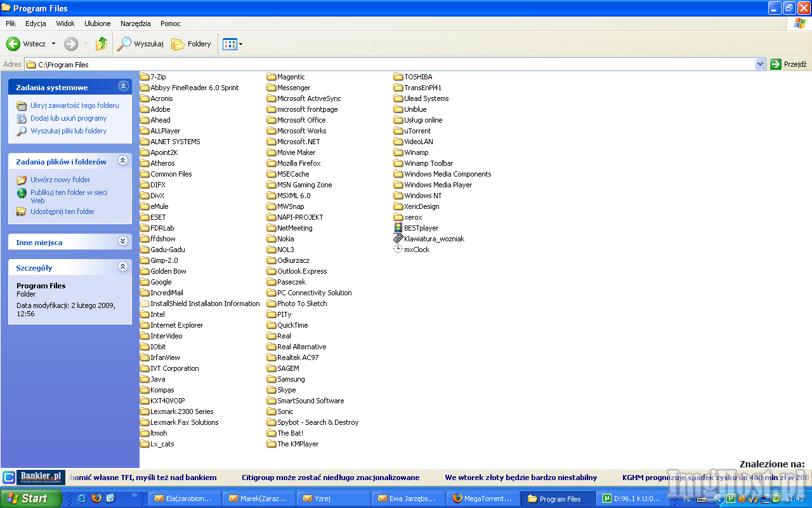
Task: Click Udostępnij ten folder link
Action: [62, 211]
